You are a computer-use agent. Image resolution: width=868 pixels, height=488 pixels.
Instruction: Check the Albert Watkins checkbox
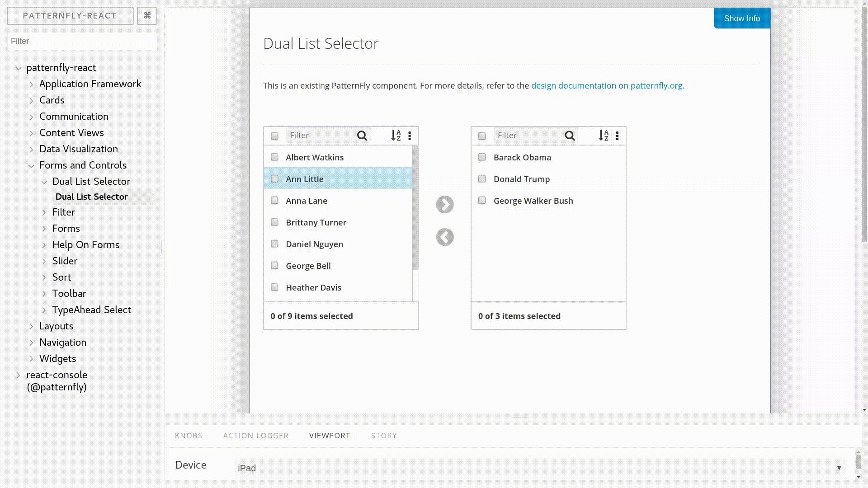pyautogui.click(x=274, y=157)
